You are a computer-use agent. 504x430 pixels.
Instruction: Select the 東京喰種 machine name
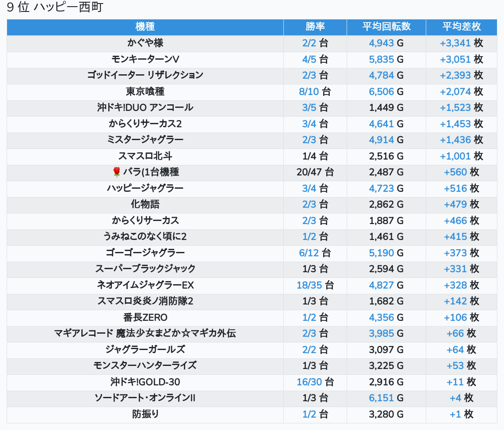(x=145, y=91)
